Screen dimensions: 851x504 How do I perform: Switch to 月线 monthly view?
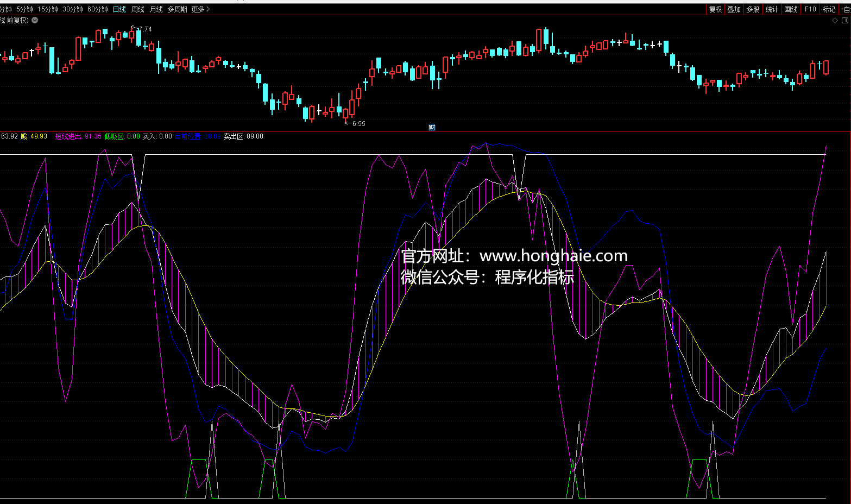[x=156, y=9]
